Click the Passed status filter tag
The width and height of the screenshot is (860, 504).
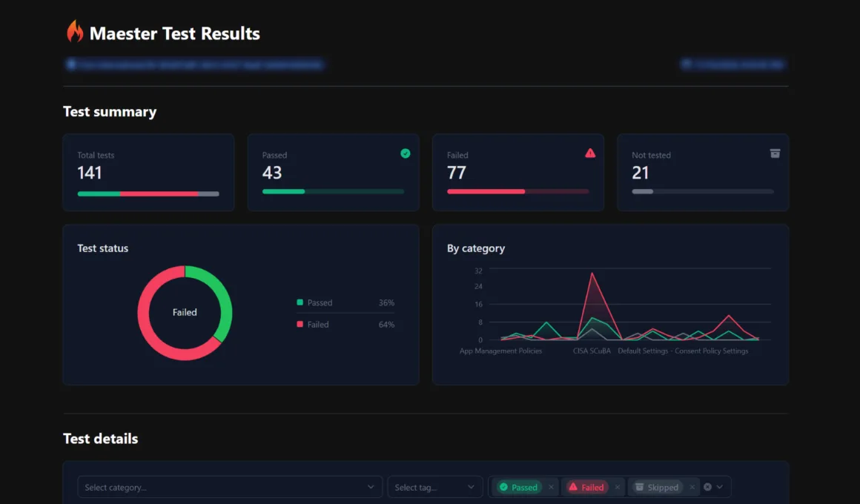518,487
